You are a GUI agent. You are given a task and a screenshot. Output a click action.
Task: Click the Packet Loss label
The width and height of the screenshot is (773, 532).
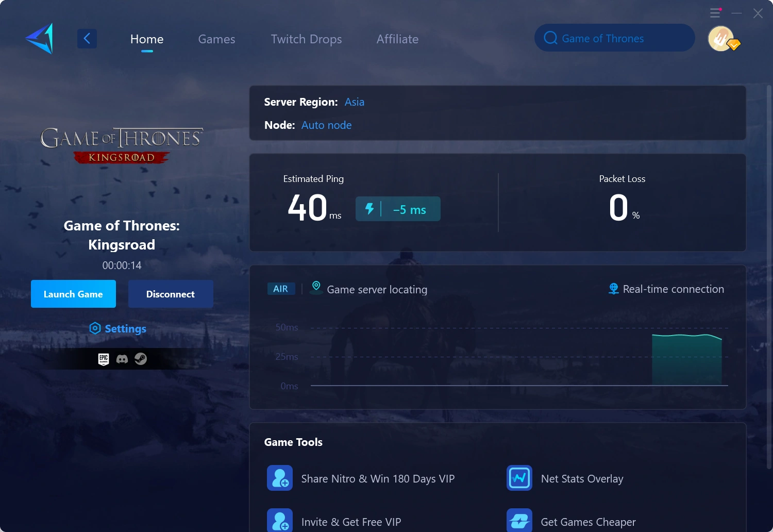622,179
